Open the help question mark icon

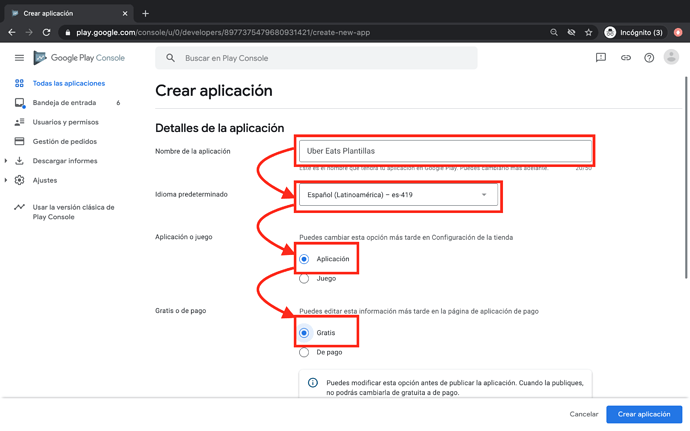649,58
